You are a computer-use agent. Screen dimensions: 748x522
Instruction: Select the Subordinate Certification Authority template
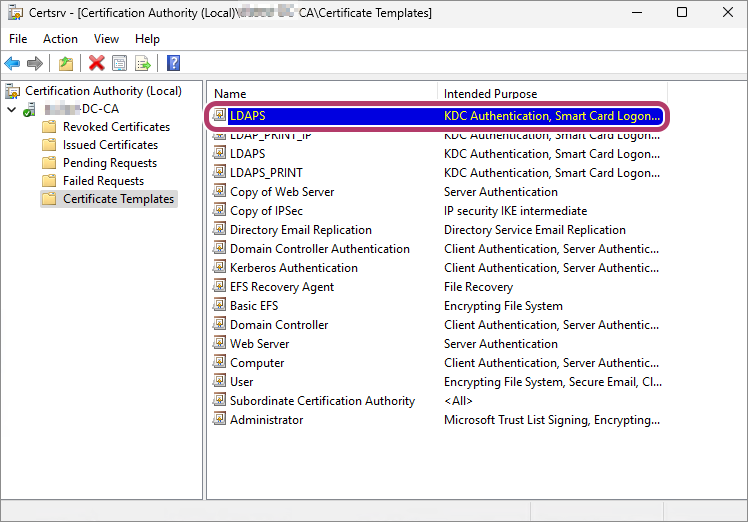[x=322, y=401]
